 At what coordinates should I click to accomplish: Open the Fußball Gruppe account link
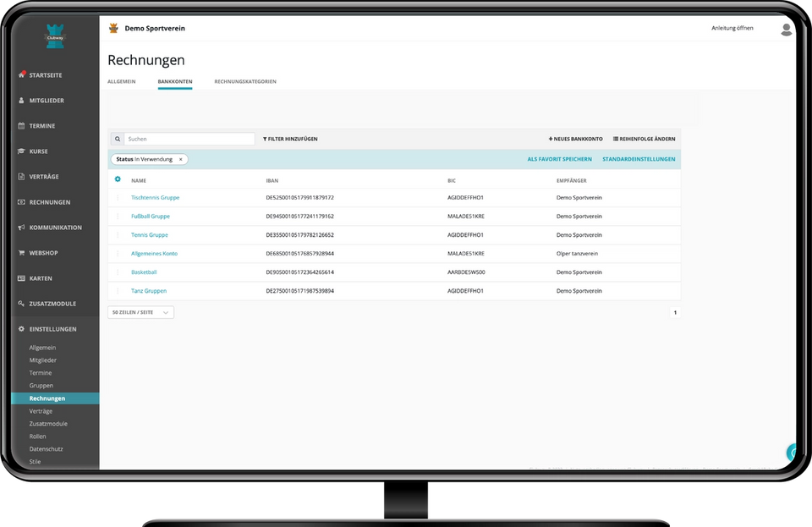(x=151, y=217)
